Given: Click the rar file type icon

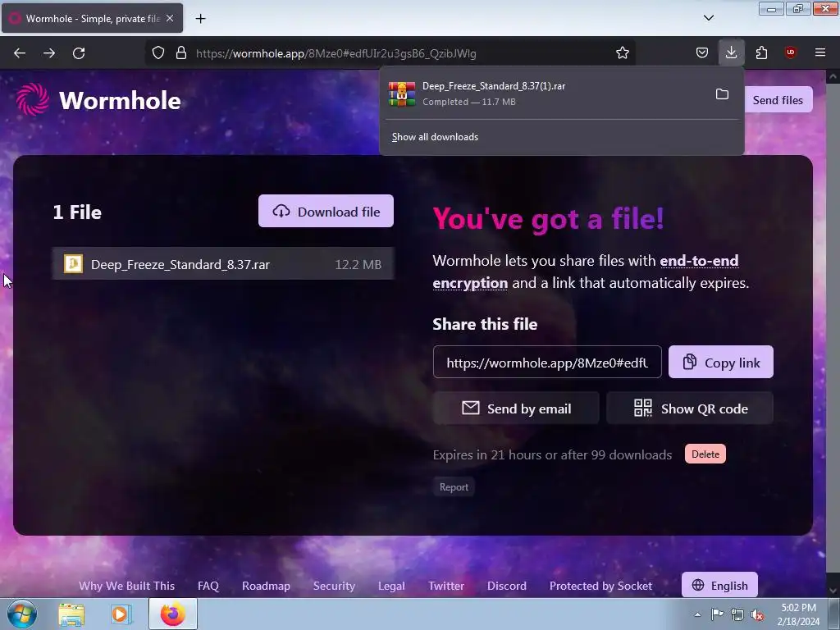Looking at the screenshot, I should [x=73, y=263].
